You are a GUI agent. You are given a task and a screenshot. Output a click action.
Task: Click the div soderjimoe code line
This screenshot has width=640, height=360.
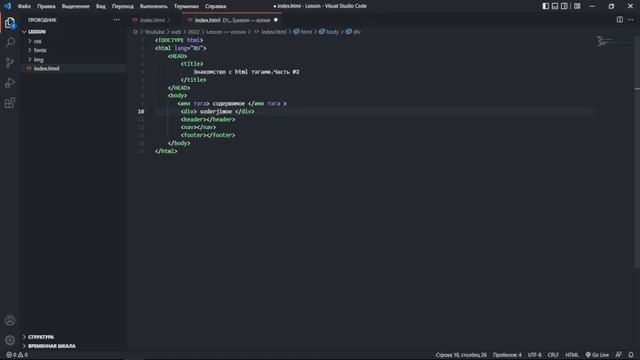[217, 111]
